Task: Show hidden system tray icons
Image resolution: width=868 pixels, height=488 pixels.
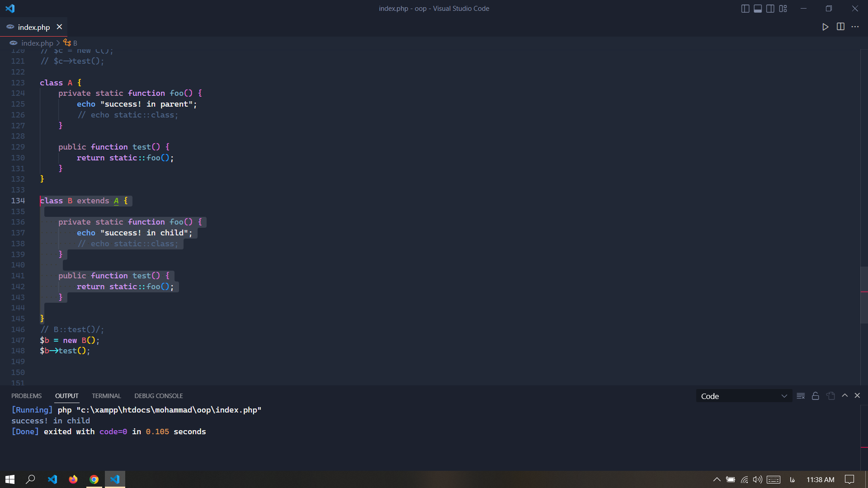Action: (x=717, y=479)
